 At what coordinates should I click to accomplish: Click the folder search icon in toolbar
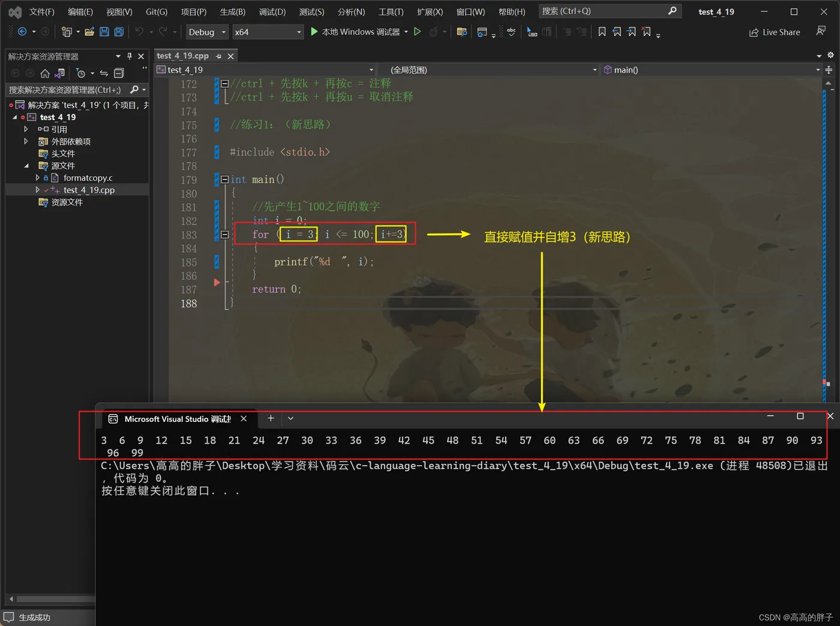pos(462,32)
